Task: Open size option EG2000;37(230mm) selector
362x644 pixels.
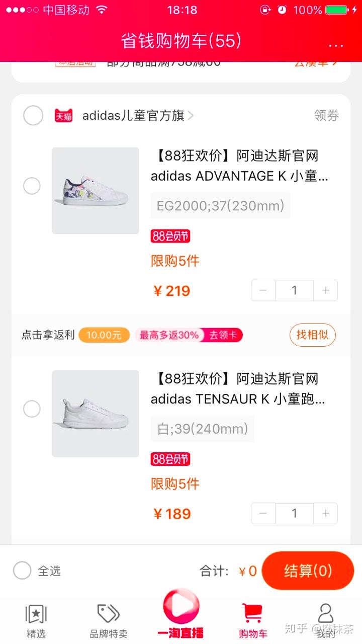Action: click(220, 206)
